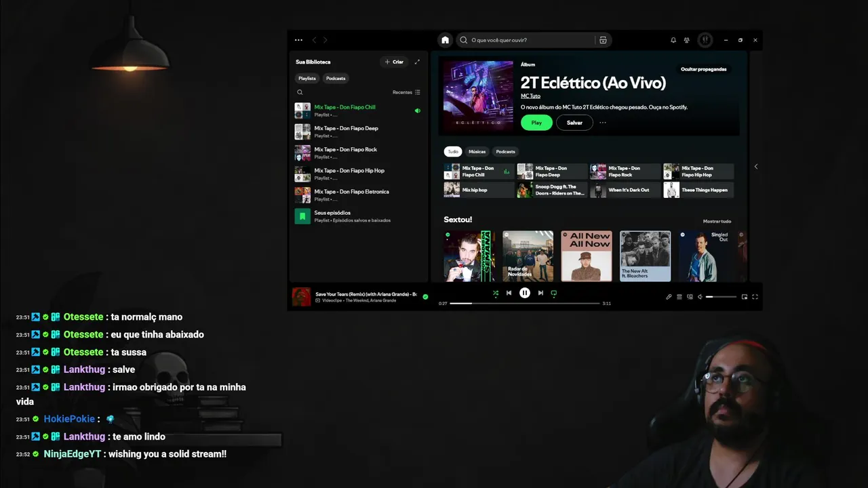Open the lyrics microphone icon
This screenshot has width=868, height=488.
tap(669, 297)
